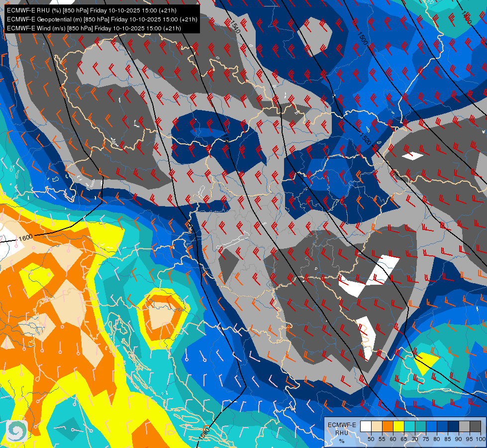487x448 pixels.
Task: Click the legend title 'ECMWF-E RHU %'
Action: tap(342, 433)
